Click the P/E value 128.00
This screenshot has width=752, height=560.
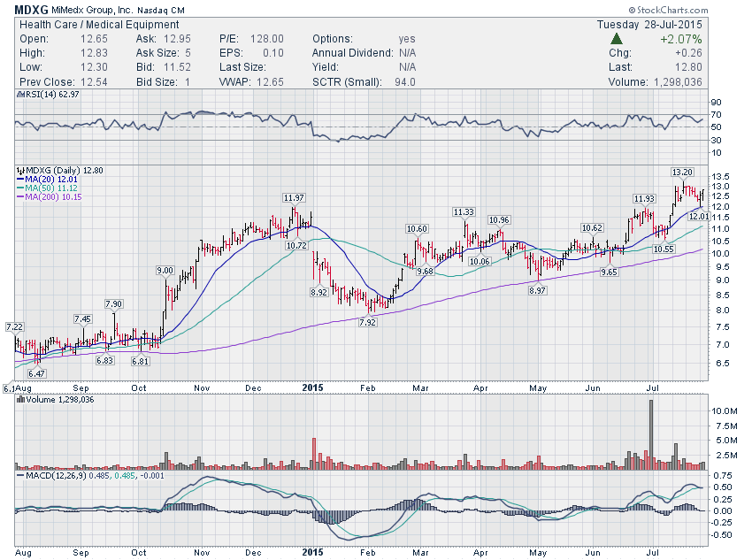[x=266, y=39]
